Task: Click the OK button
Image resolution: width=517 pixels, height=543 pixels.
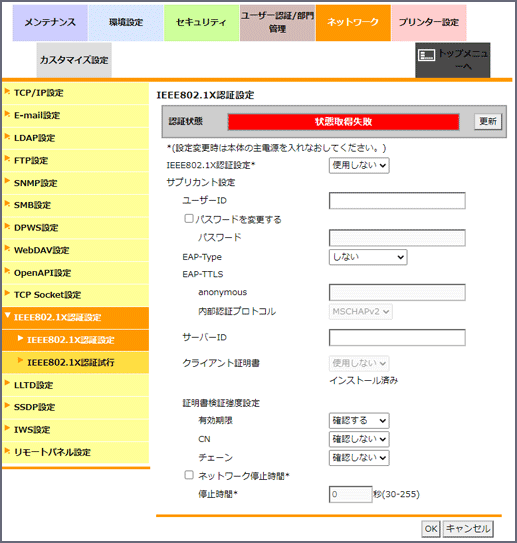Action: [x=431, y=529]
